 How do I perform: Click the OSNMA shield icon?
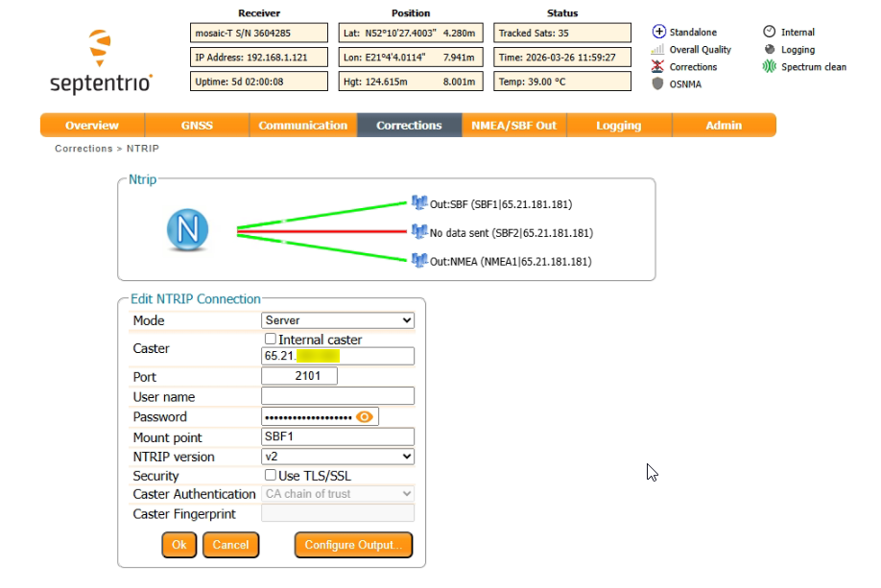click(657, 83)
